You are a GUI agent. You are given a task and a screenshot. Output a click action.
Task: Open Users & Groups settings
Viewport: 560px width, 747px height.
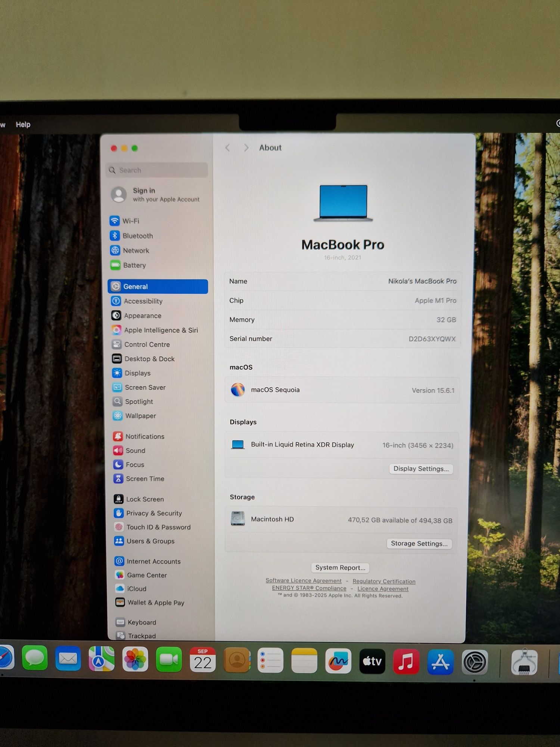pos(144,541)
